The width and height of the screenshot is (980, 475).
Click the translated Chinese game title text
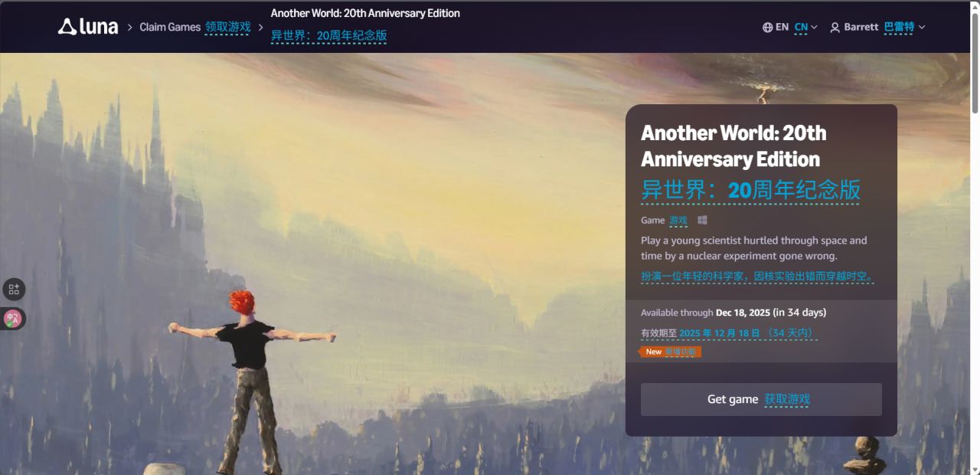click(751, 189)
